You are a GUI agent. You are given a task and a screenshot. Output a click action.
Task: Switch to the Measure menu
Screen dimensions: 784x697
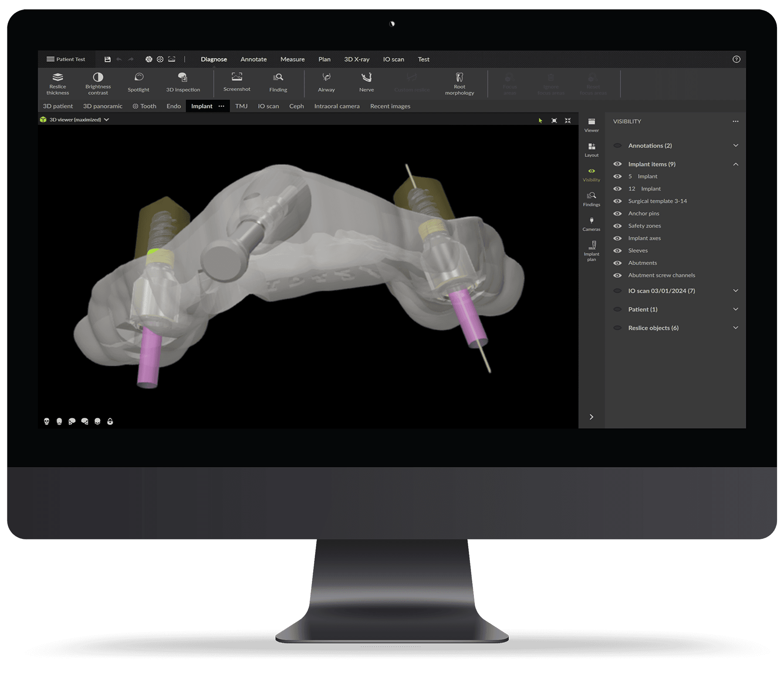(292, 59)
